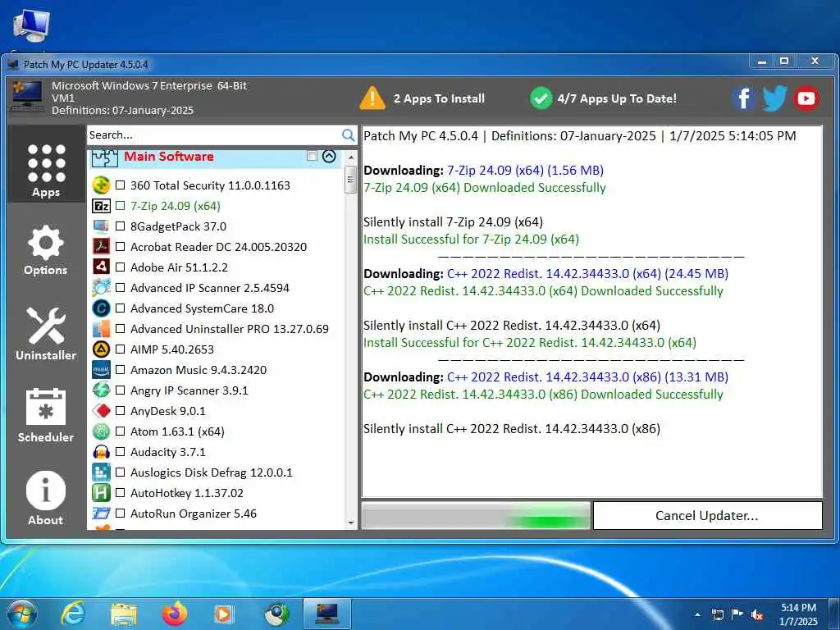
Task: Open Patch My PC Facebook page
Action: tap(743, 98)
